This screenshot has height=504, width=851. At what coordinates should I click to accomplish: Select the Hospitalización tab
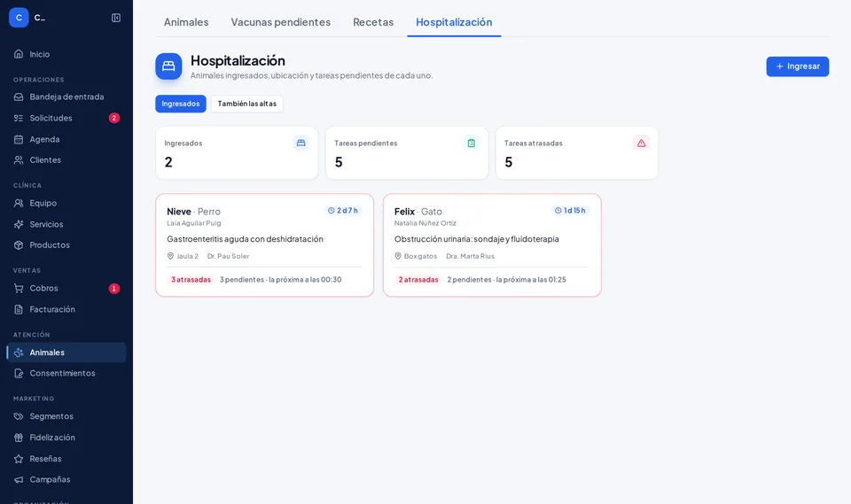tap(454, 22)
